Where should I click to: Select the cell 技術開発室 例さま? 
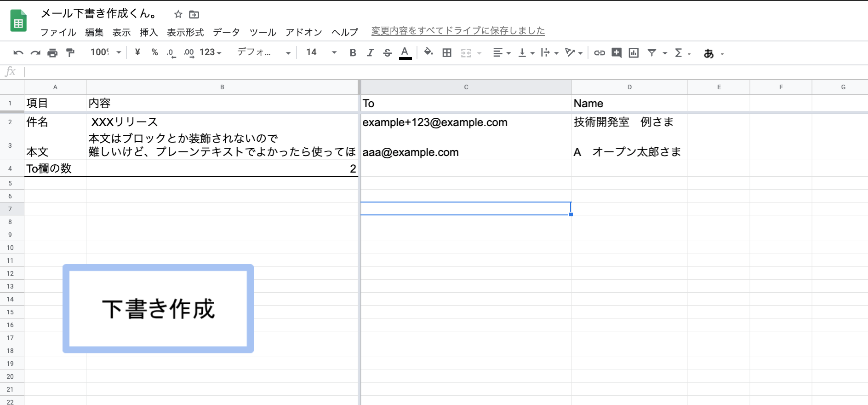[629, 122]
